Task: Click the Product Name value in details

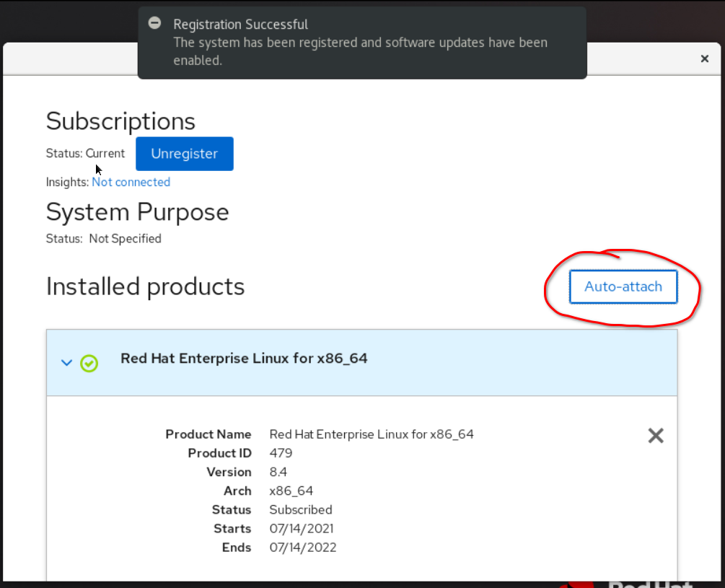Action: [x=372, y=434]
